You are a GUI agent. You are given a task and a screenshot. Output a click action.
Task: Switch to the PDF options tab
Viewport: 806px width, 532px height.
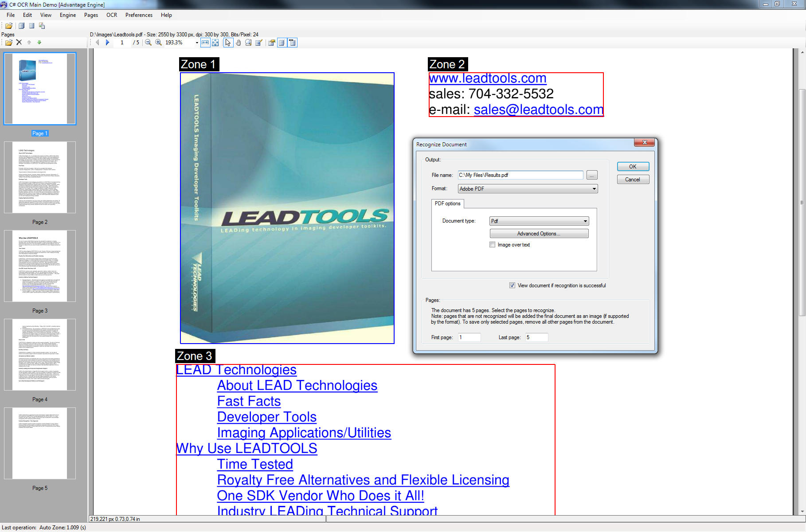pyautogui.click(x=447, y=203)
